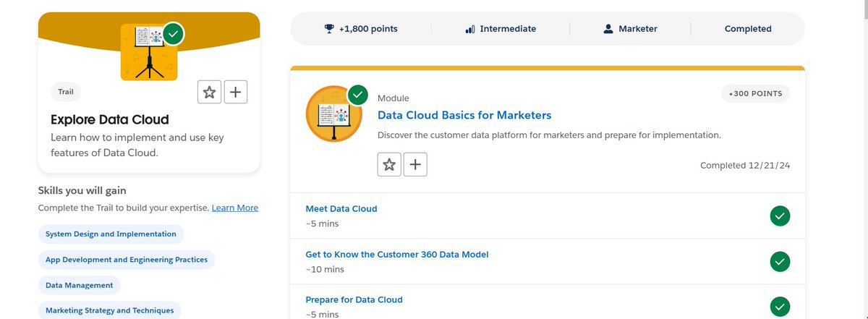
Task: Click the green checkmark for Meet Data Cloud
Action: (x=780, y=216)
